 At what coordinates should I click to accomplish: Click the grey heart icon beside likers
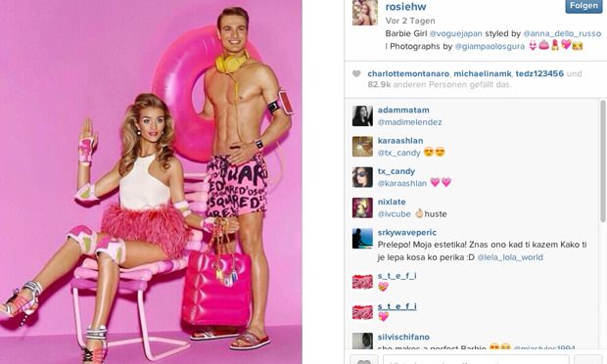coord(356,73)
